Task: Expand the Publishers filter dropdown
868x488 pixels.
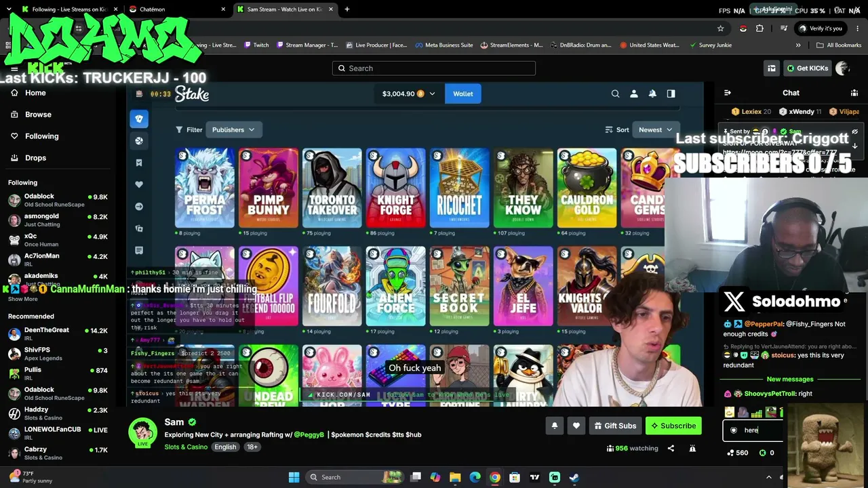Action: pos(233,129)
